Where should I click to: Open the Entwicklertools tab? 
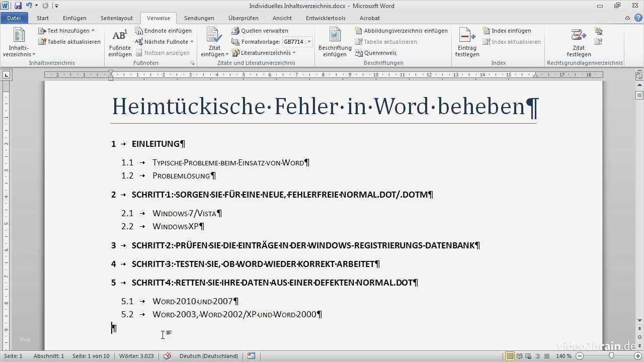326,18
